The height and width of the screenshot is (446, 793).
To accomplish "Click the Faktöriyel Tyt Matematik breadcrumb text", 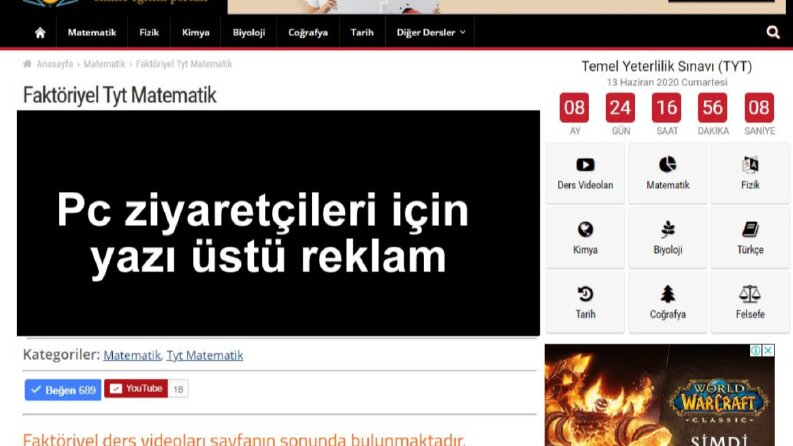I will tap(184, 64).
